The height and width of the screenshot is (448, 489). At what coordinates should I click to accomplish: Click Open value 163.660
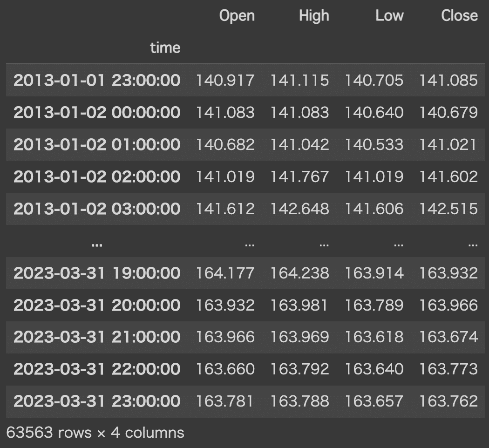pyautogui.click(x=225, y=369)
